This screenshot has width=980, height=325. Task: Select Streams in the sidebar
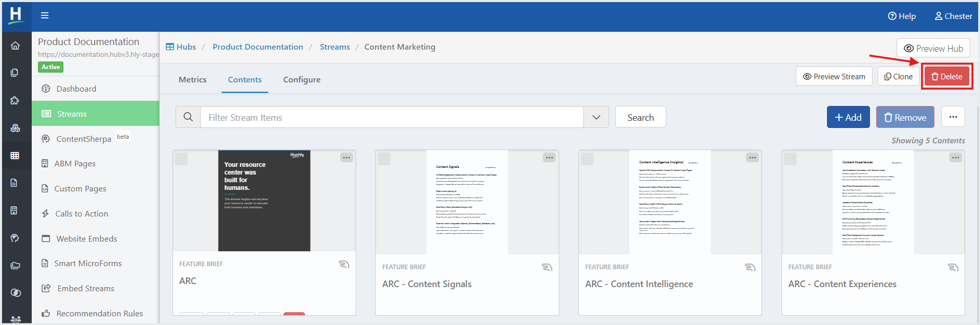(96, 114)
